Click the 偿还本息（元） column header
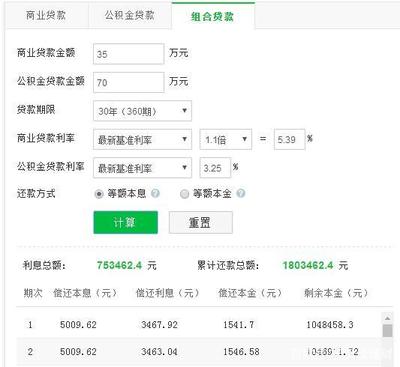The image size is (400, 367). (86, 293)
